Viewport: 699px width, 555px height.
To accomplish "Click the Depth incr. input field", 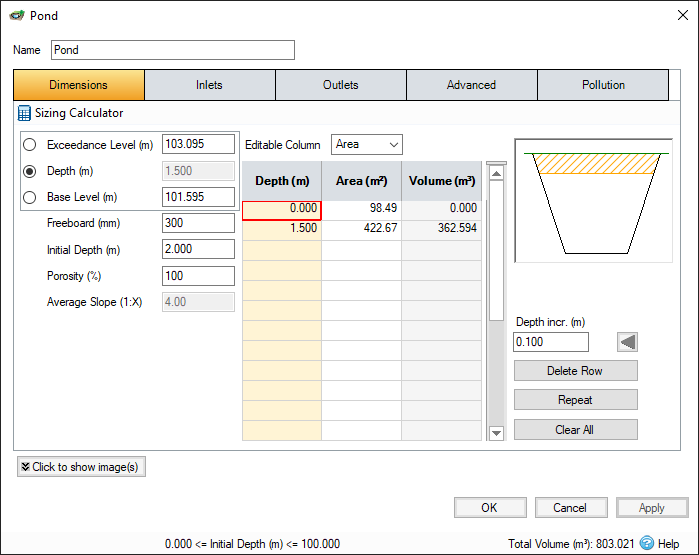I will (551, 342).
